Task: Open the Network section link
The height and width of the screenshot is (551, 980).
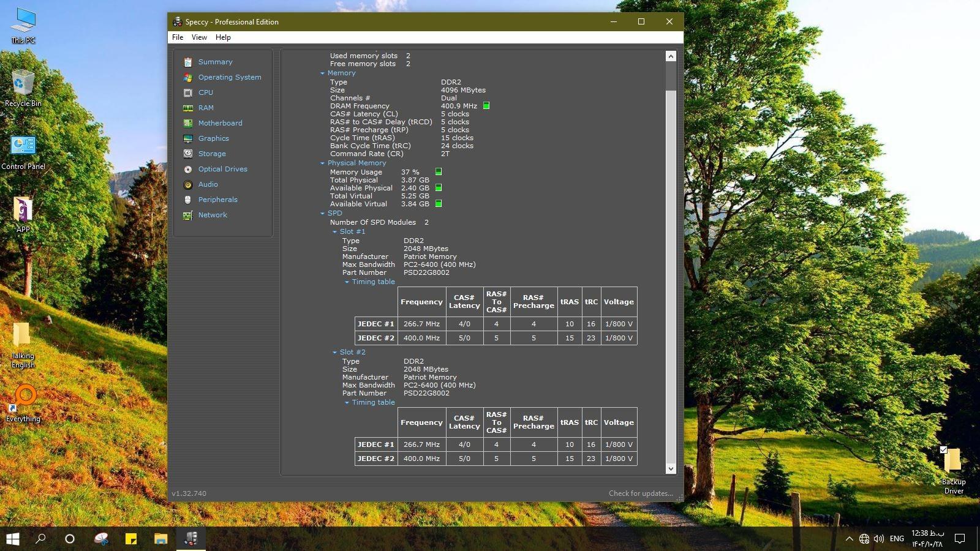Action: click(x=213, y=215)
